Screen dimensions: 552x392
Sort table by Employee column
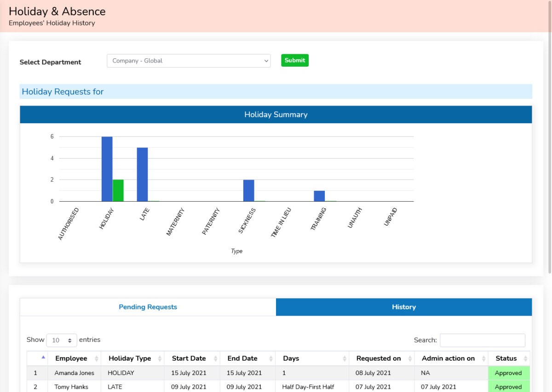(75, 358)
